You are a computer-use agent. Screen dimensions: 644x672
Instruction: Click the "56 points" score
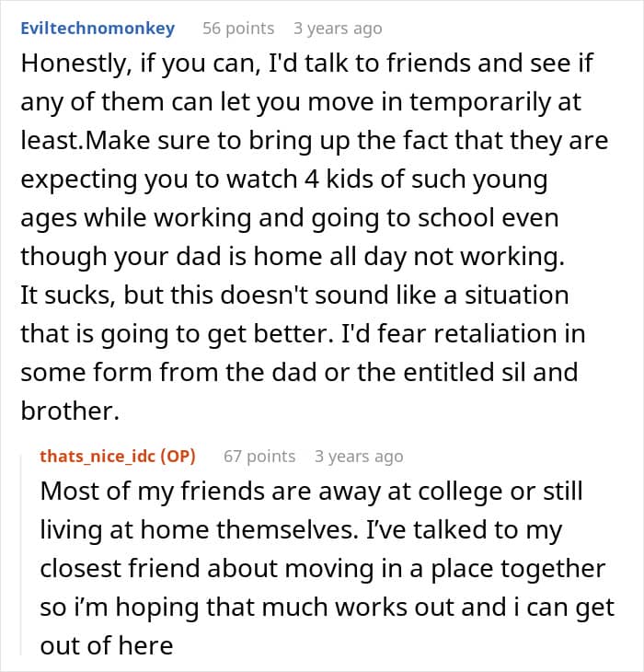tap(238, 29)
